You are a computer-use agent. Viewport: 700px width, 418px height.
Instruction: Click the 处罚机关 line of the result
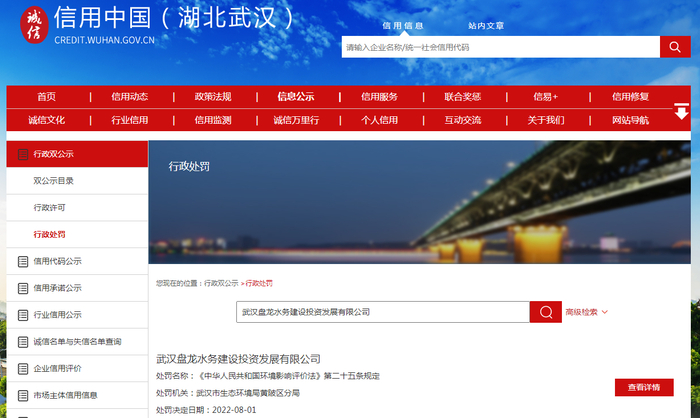pyautogui.click(x=228, y=393)
